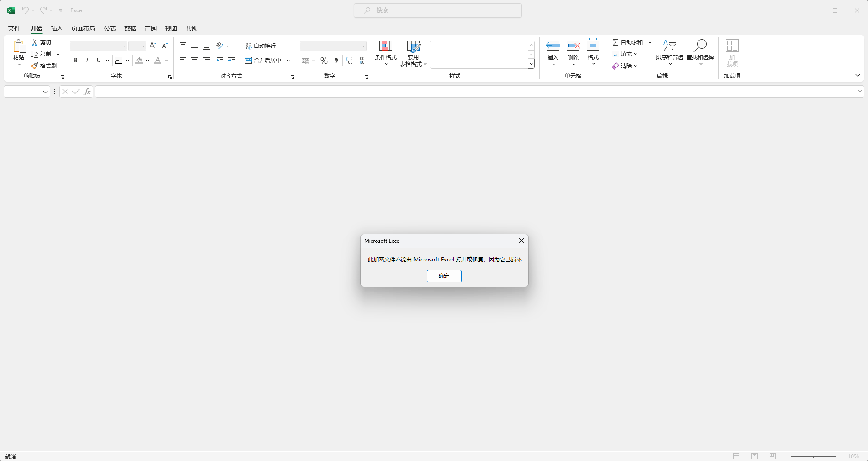Click the search (搜索) box in title bar
The height and width of the screenshot is (461, 868).
point(438,10)
